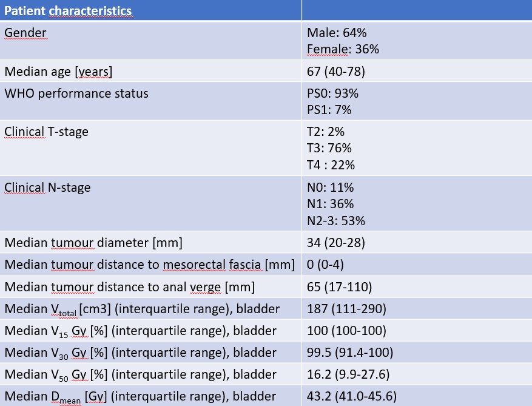Screen dimensions: 532x406
Task: Click the 16.2 (9.9-27.6) V50 value
Action: [348, 374]
